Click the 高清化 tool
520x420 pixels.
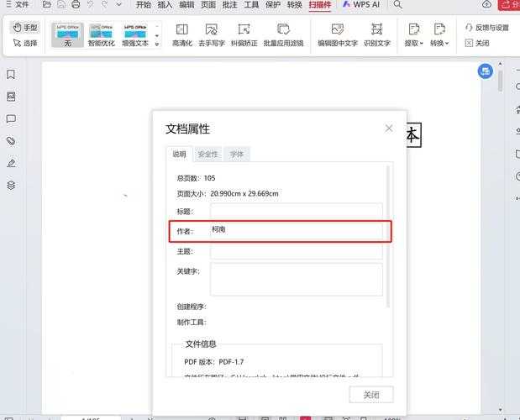(182, 35)
